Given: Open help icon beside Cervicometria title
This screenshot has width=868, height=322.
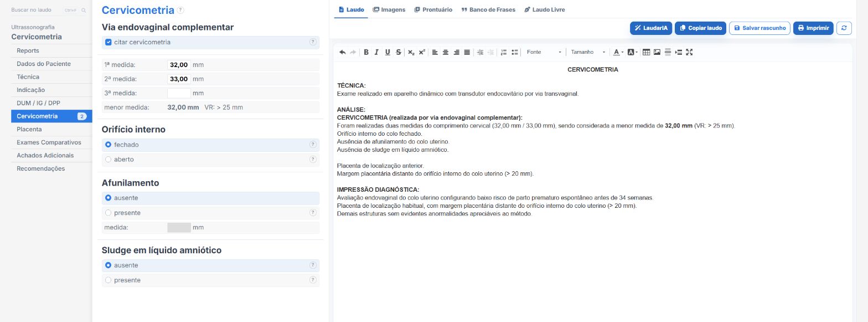Looking at the screenshot, I should (180, 10).
